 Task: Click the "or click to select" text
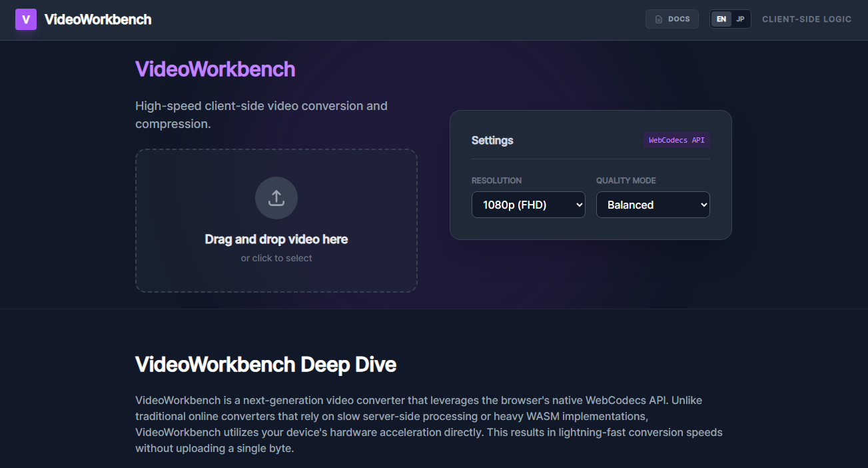(276, 258)
